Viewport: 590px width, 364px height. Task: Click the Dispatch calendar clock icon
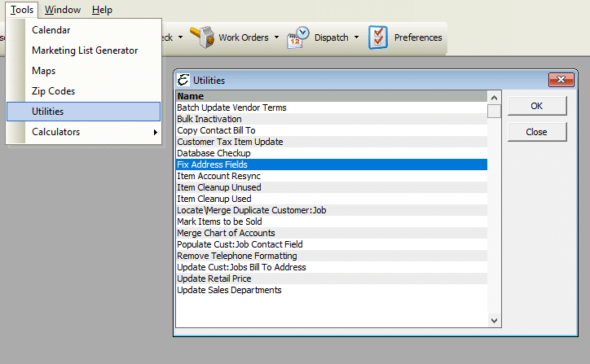pyautogui.click(x=297, y=37)
